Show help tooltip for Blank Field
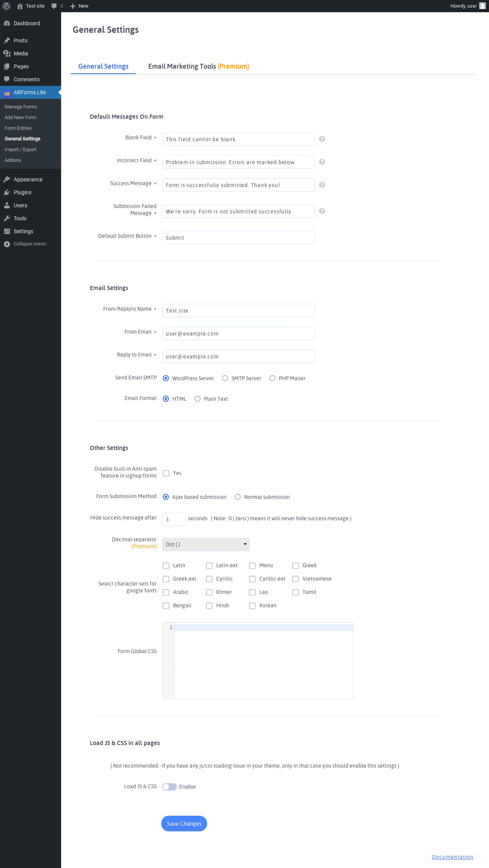 point(322,139)
